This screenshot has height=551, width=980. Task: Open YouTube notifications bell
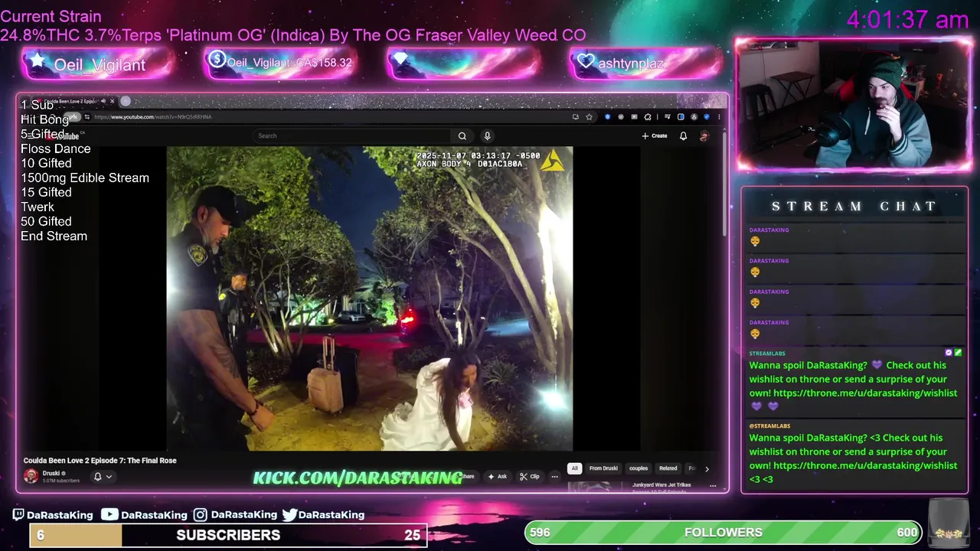(x=683, y=135)
